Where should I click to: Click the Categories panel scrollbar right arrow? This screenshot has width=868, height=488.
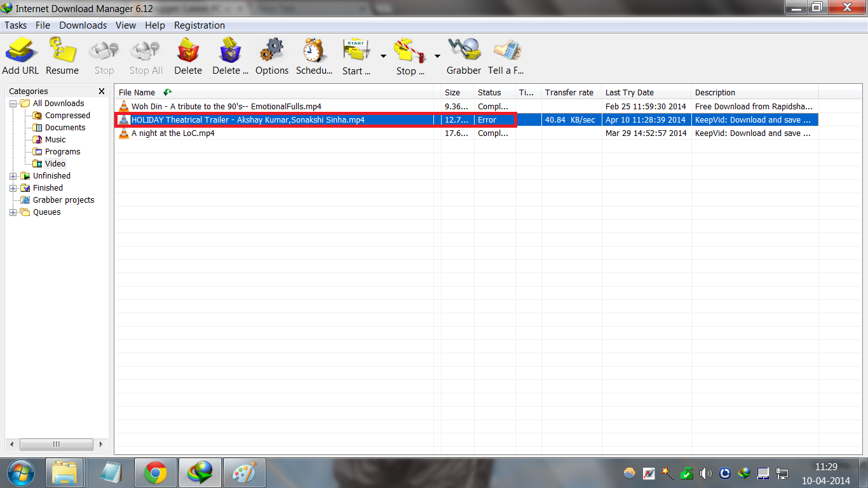coord(101,444)
